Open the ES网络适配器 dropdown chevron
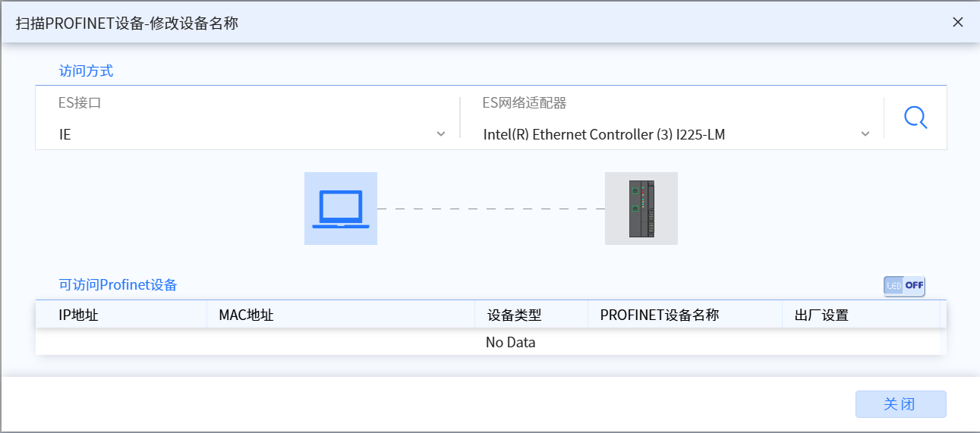 pyautogui.click(x=865, y=134)
